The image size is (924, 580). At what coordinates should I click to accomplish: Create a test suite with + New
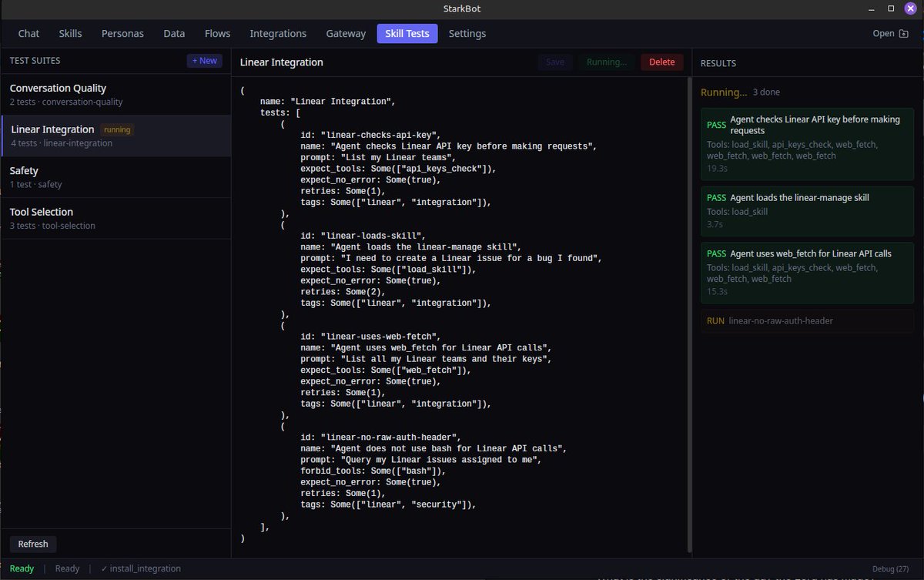tap(205, 61)
